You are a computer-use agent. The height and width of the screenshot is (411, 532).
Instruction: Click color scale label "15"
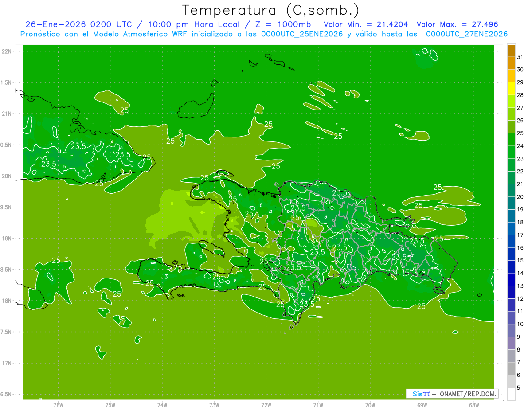(x=520, y=261)
